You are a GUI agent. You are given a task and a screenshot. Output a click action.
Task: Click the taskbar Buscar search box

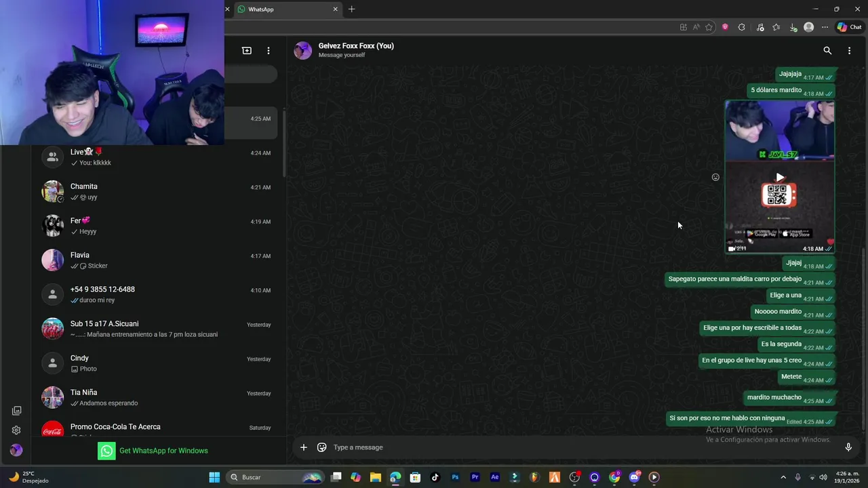click(x=276, y=477)
